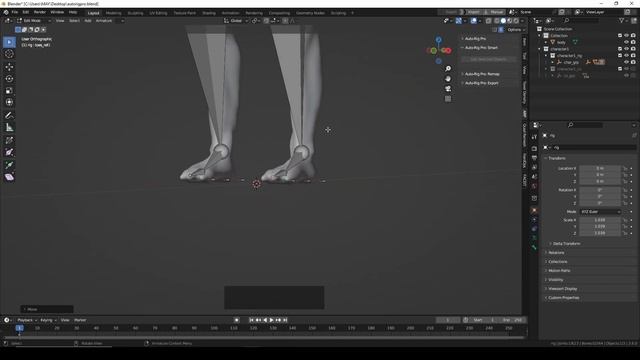Switch to the UV Editing workspace tab
The image size is (640, 360).
pyautogui.click(x=158, y=13)
